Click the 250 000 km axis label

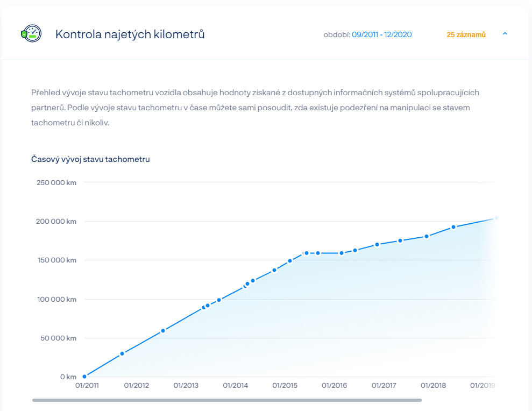coord(56,182)
